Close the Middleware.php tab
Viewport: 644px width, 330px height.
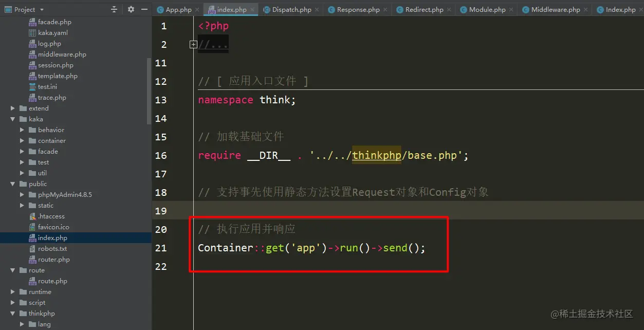pos(586,10)
